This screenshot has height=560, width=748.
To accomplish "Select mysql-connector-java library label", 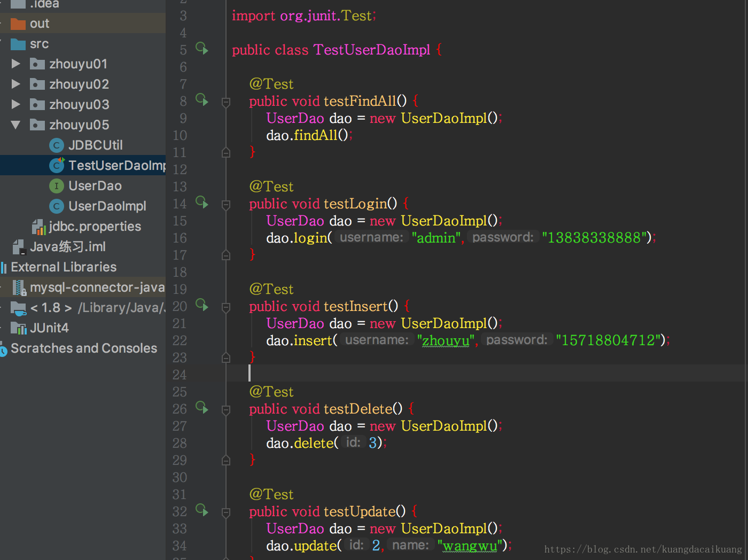I will coord(97,287).
